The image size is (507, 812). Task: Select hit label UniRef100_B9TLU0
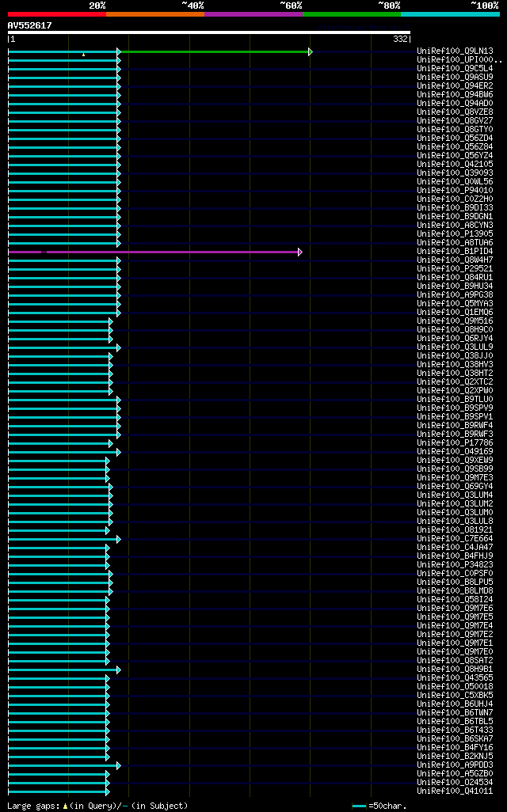tap(456, 399)
